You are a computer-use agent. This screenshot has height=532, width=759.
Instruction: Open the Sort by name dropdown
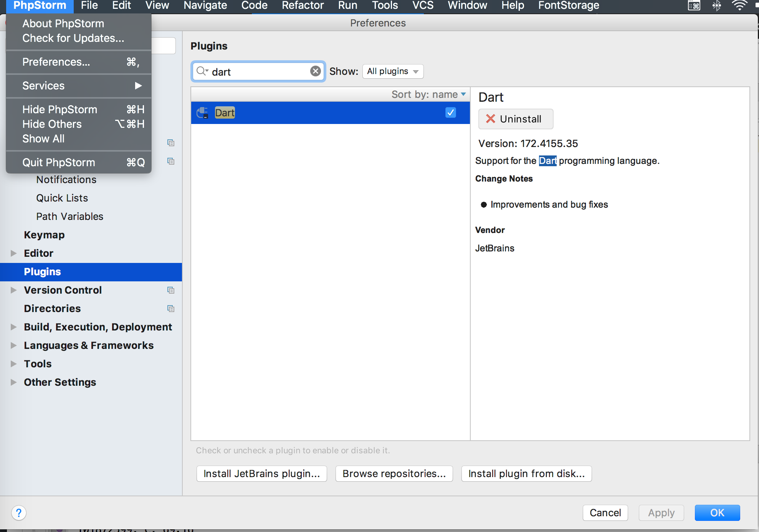(x=428, y=94)
